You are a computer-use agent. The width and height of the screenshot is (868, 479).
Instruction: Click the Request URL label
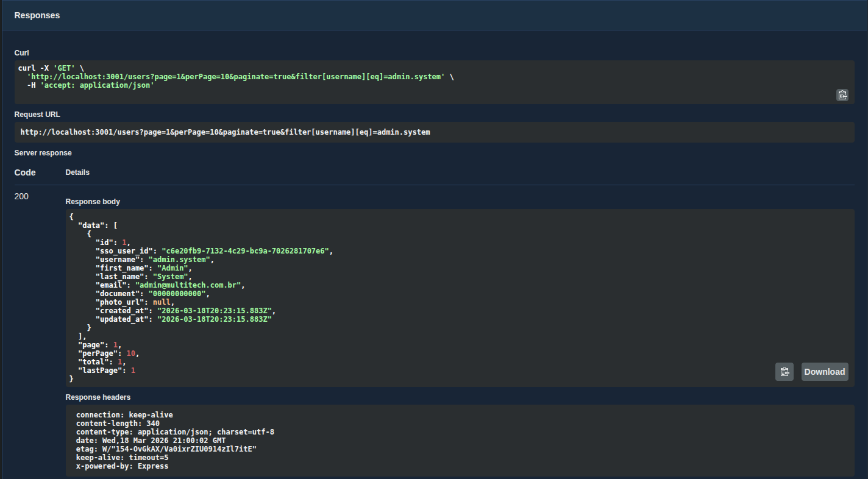point(37,115)
